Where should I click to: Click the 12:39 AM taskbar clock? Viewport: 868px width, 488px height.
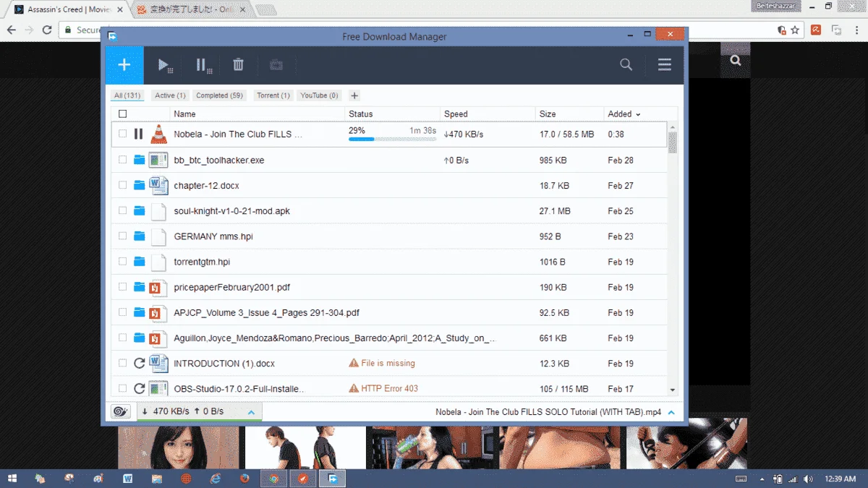tap(840, 479)
